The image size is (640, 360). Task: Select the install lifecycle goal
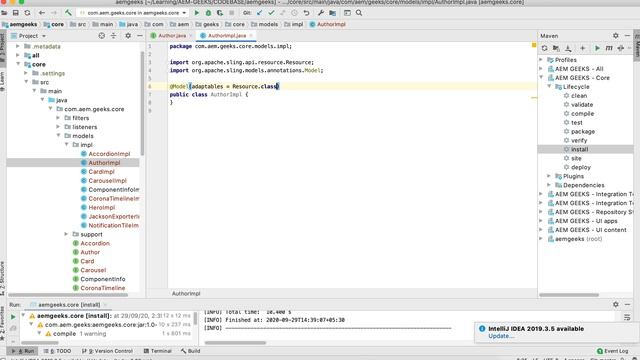(x=580, y=149)
